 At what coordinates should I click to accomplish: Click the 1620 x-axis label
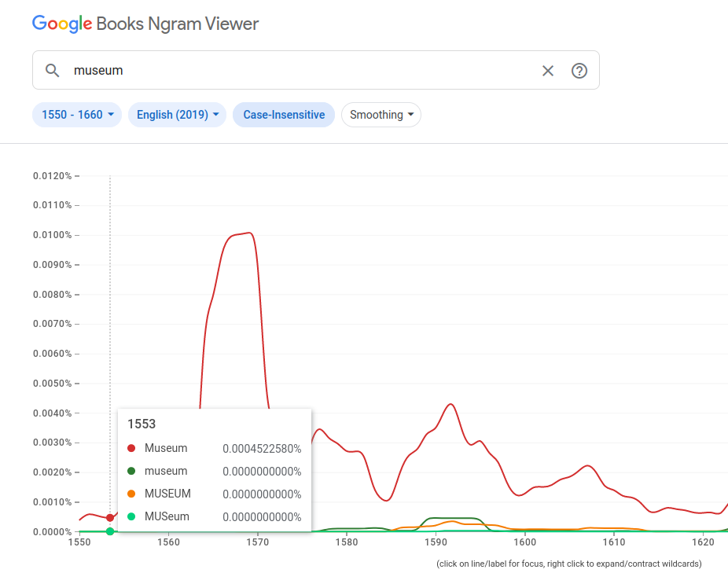[x=704, y=542]
